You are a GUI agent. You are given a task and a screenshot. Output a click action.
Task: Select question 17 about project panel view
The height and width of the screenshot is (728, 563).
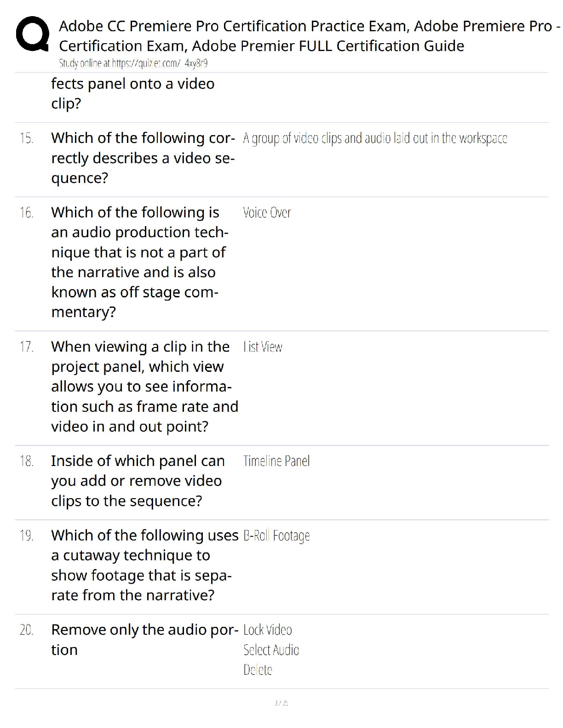(144, 387)
